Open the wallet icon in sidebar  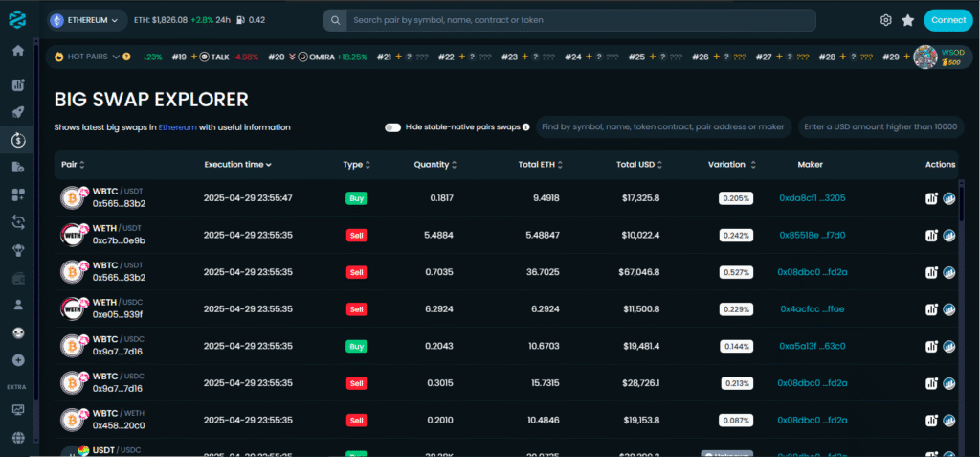(x=18, y=277)
